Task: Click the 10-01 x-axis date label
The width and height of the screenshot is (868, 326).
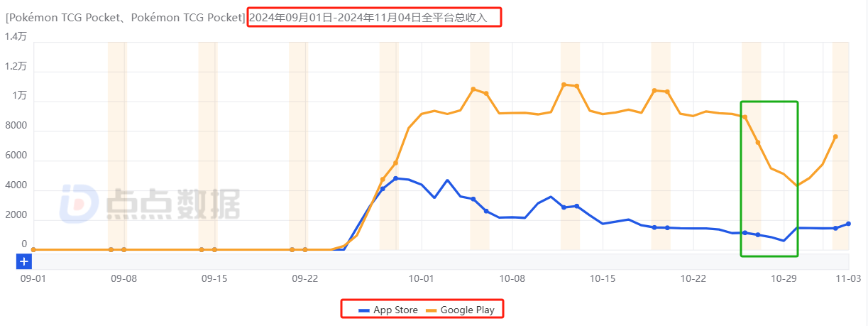Action: click(x=422, y=278)
